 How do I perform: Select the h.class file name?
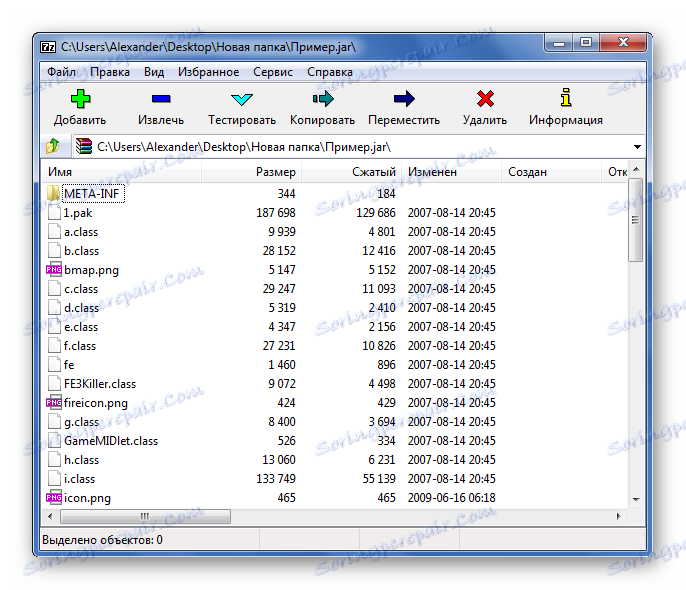(81, 460)
